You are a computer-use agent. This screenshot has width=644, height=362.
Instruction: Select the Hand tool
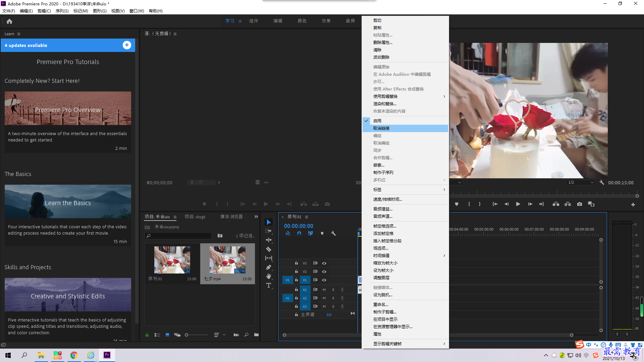point(269,276)
